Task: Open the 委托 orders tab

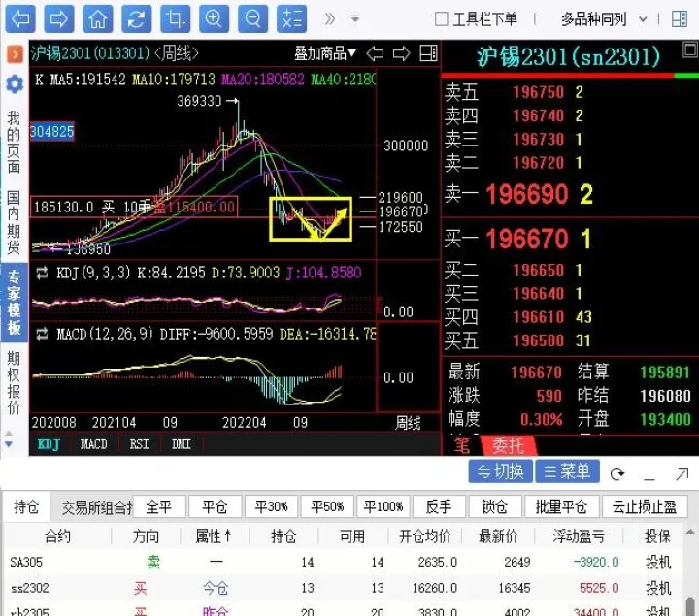Action: tap(508, 445)
